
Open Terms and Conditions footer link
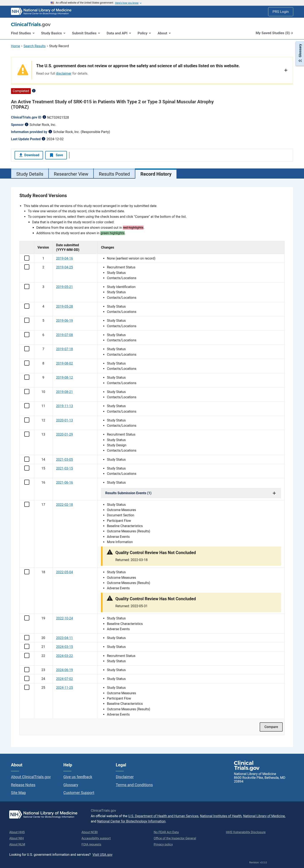click(x=134, y=785)
